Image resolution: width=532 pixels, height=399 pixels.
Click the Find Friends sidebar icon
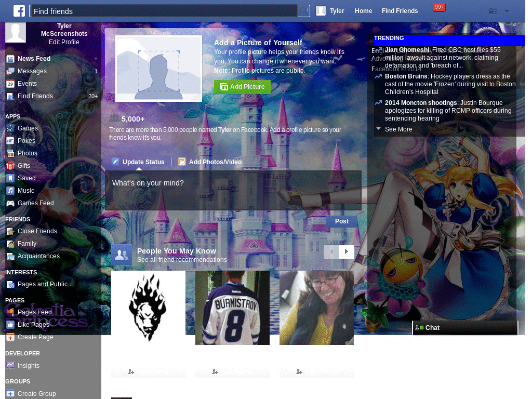pyautogui.click(x=10, y=96)
